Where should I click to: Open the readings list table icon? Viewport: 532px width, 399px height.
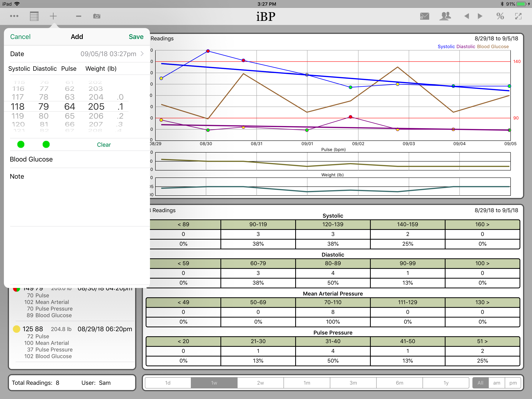click(x=34, y=16)
